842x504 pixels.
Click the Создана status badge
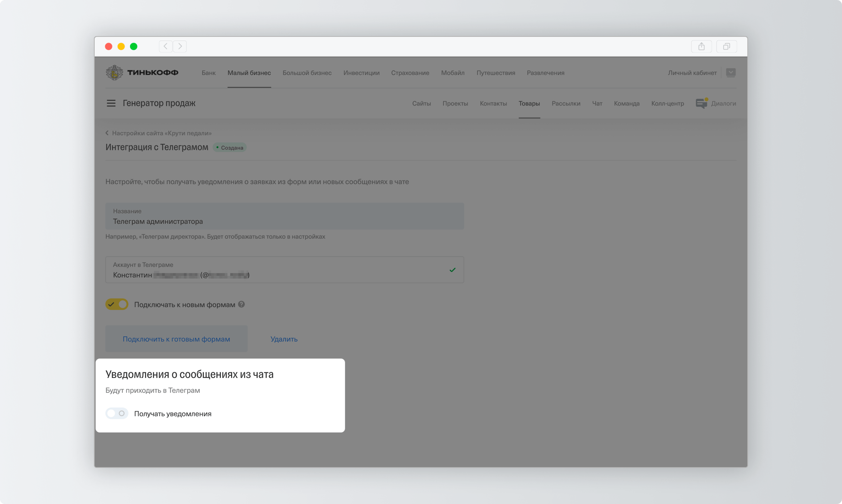(x=229, y=147)
